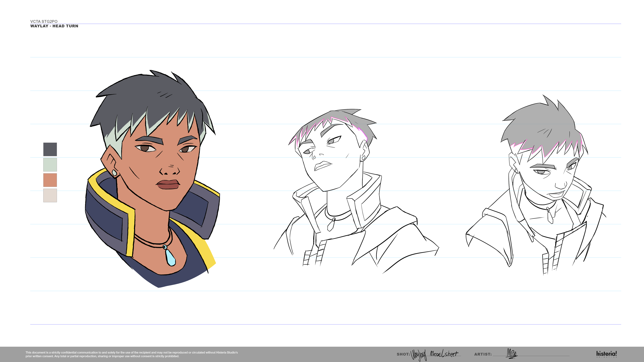Click the SHOT: label in footer

(x=403, y=354)
